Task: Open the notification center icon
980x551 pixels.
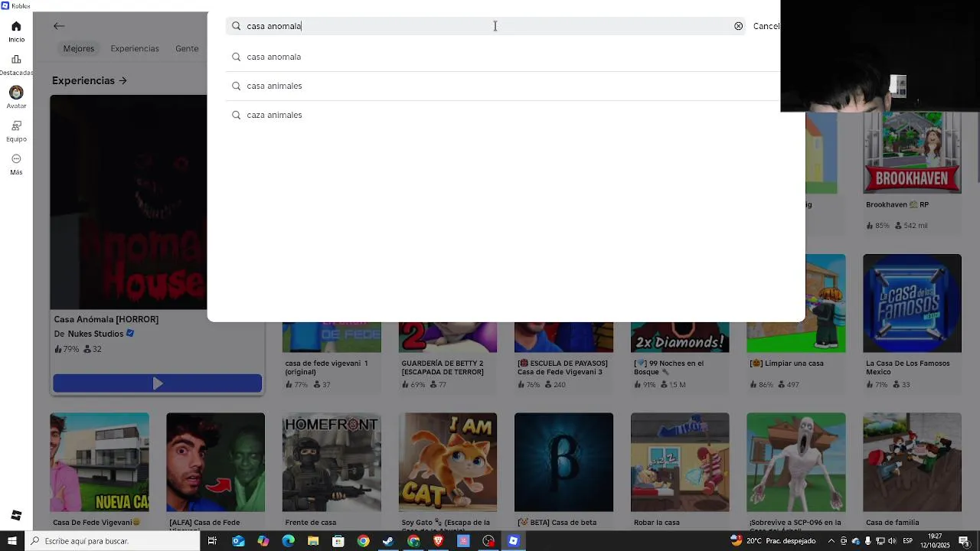Action: point(965,541)
